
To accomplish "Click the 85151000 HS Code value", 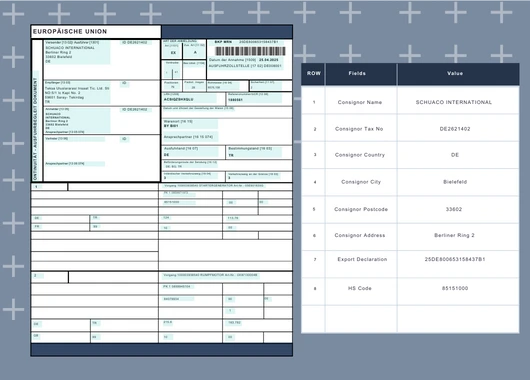I will (x=455, y=288).
